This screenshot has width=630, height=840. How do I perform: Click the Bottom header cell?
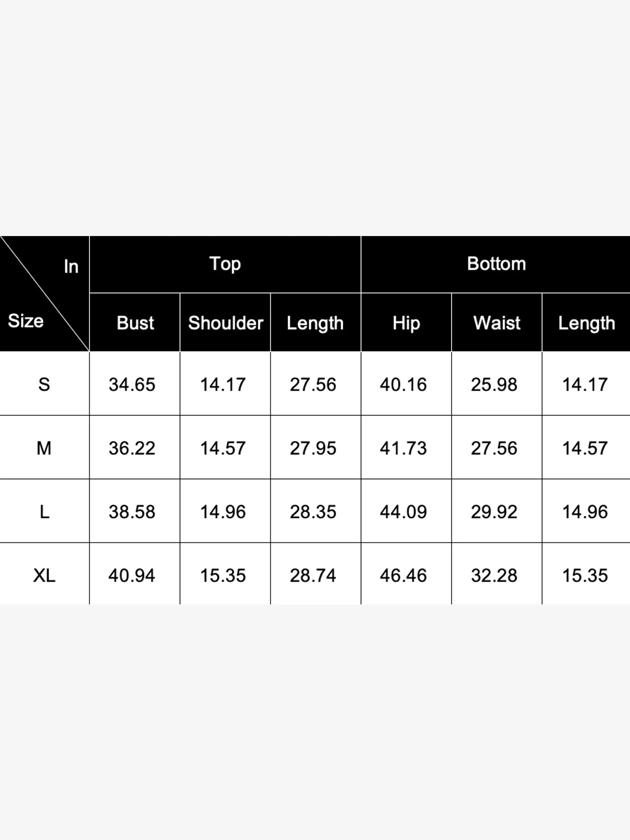(x=496, y=264)
